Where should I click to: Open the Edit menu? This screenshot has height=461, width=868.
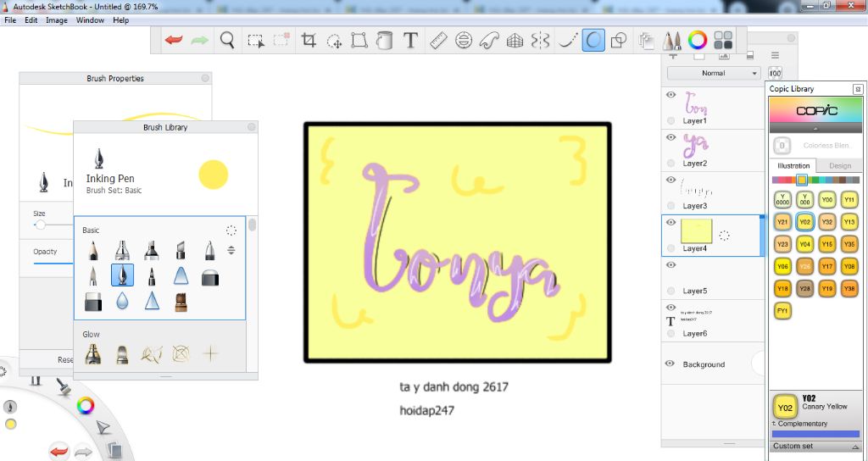[31, 20]
